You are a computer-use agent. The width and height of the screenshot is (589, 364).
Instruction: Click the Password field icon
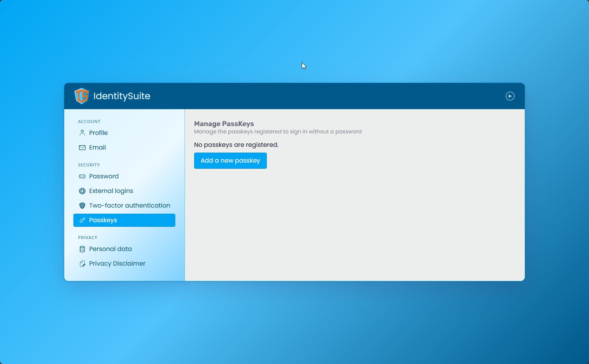[82, 176]
